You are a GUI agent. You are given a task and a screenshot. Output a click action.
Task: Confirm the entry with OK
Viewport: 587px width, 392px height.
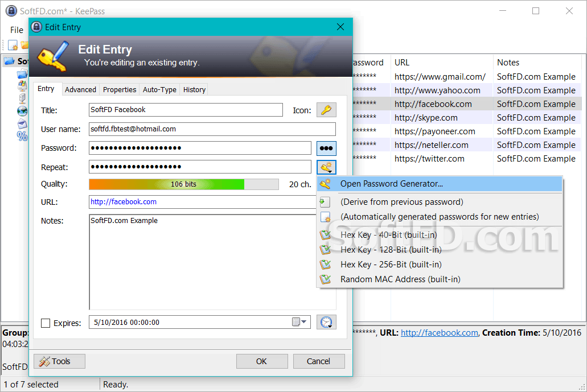click(x=262, y=361)
